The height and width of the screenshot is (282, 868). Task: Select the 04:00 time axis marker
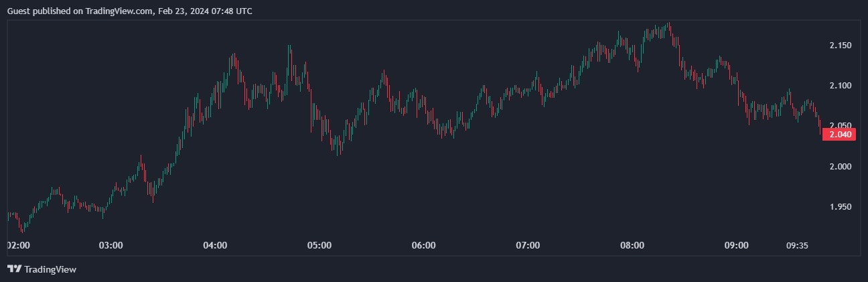(x=215, y=245)
